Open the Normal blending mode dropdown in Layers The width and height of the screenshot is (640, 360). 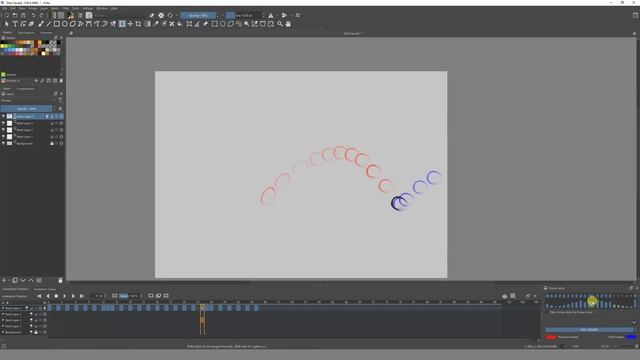point(27,100)
